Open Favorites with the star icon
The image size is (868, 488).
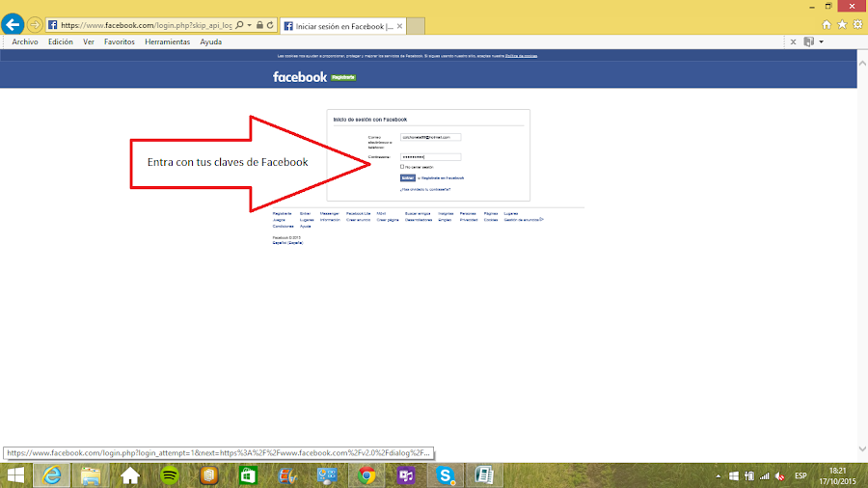pos(842,24)
